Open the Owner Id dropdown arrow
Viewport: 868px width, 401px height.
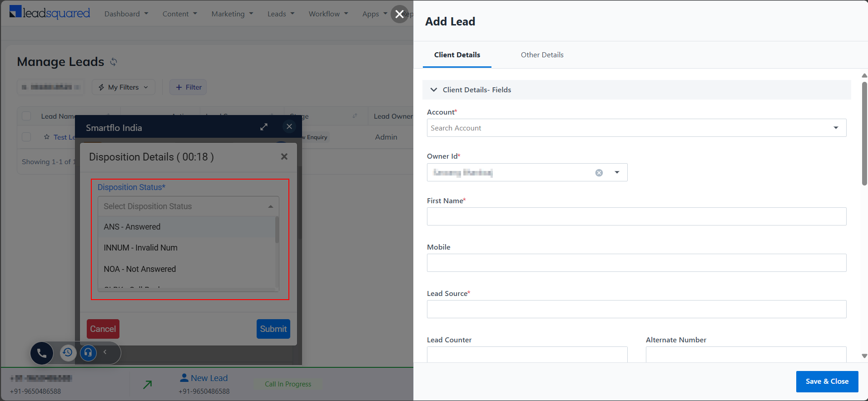pos(617,172)
